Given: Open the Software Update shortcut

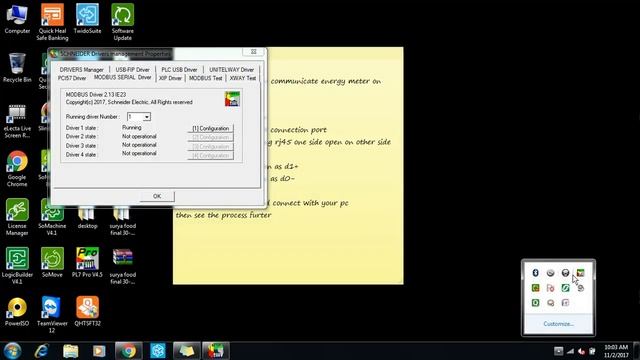Looking at the screenshot, I should pyautogui.click(x=122, y=22).
